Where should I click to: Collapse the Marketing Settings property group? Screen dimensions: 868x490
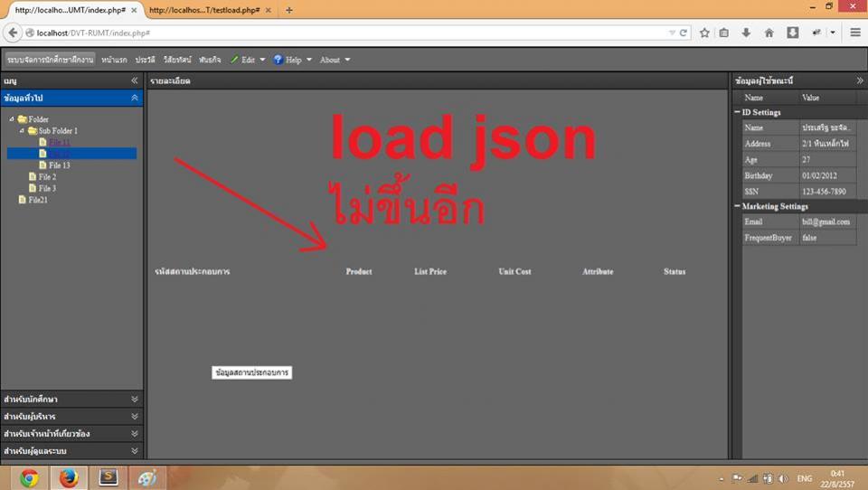pos(738,206)
